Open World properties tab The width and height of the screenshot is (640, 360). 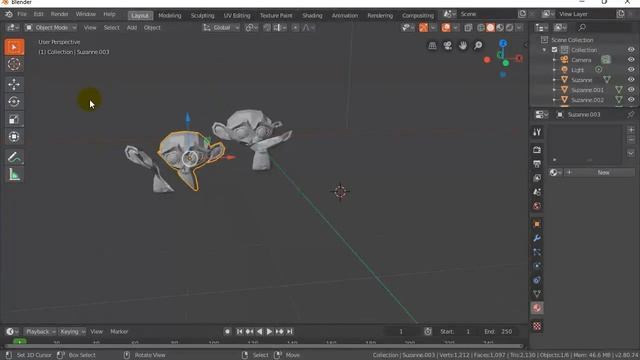click(537, 206)
